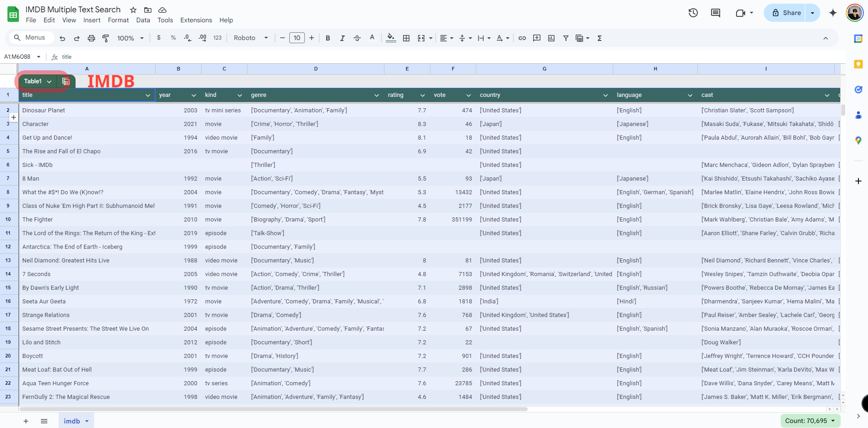
Task: Open the Data menu
Action: point(143,20)
